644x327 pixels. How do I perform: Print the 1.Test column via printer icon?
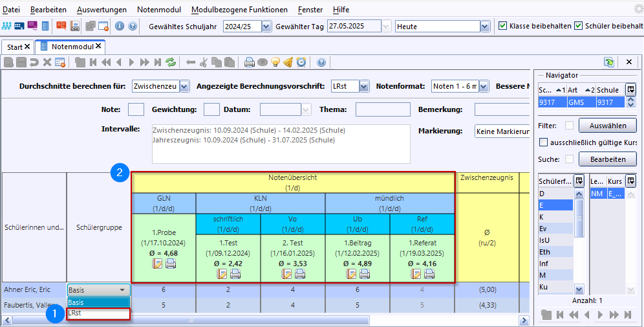point(235,274)
